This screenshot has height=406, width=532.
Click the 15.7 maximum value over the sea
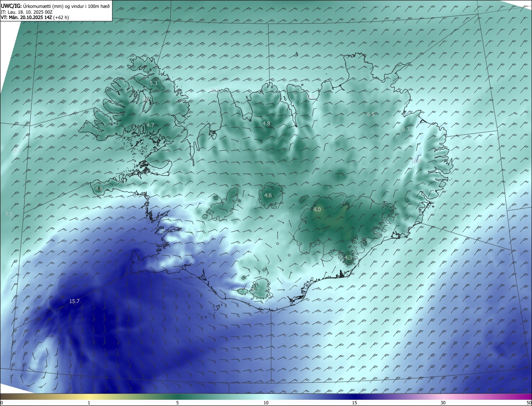point(74,301)
